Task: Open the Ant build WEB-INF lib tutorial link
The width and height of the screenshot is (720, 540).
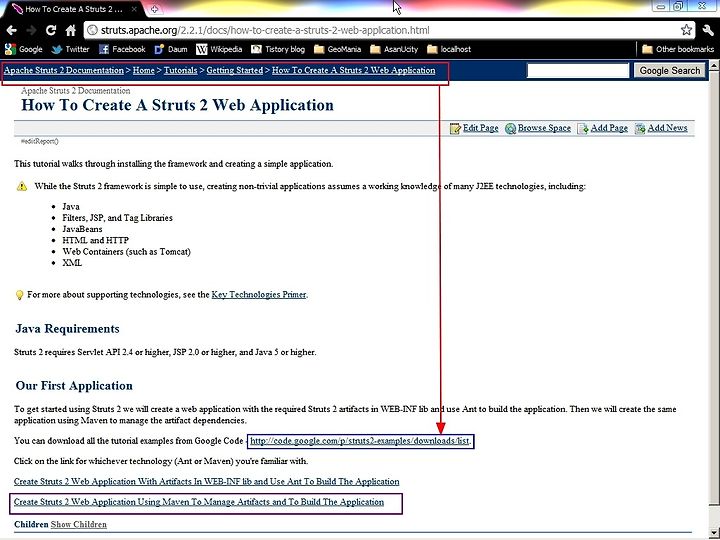Action: click(206, 481)
